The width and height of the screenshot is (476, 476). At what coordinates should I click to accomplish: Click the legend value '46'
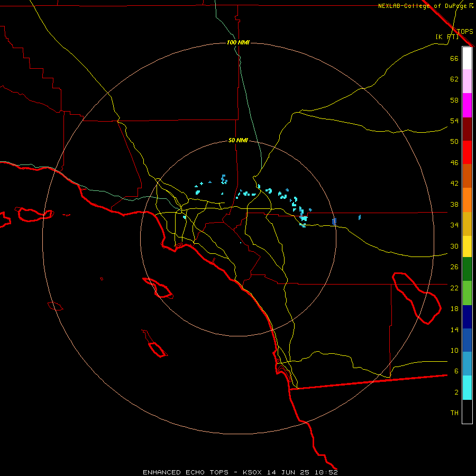454,163
